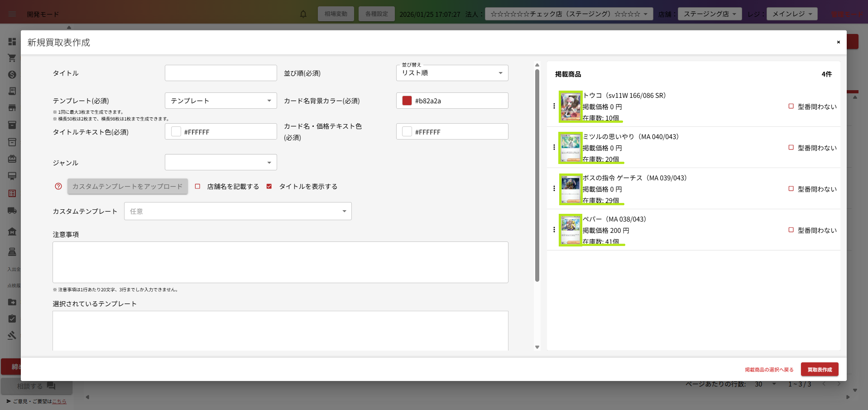This screenshot has width=868, height=410.
Task: Toggle タイトルを表示する checkbox
Action: click(269, 186)
